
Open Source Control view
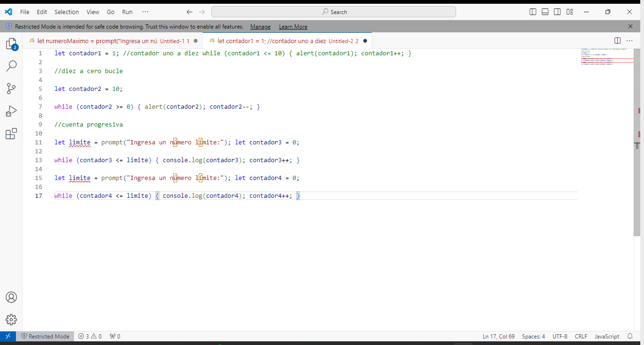pos(11,89)
